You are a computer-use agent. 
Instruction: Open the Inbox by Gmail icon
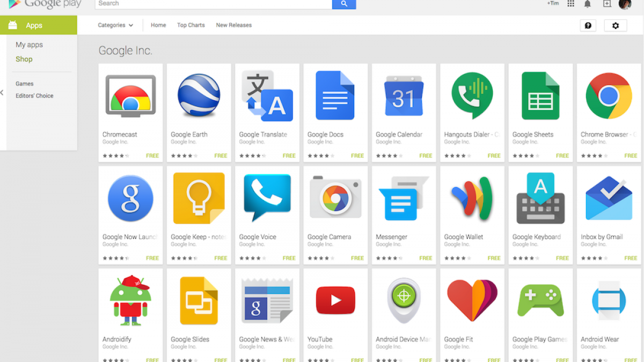click(609, 198)
